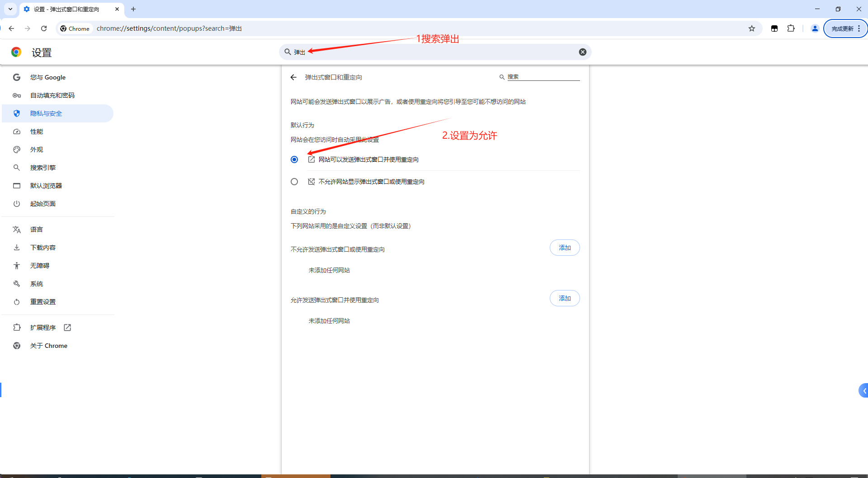The width and height of the screenshot is (868, 478).
Task: Click the Chrome site info chip in address bar
Action: [75, 28]
